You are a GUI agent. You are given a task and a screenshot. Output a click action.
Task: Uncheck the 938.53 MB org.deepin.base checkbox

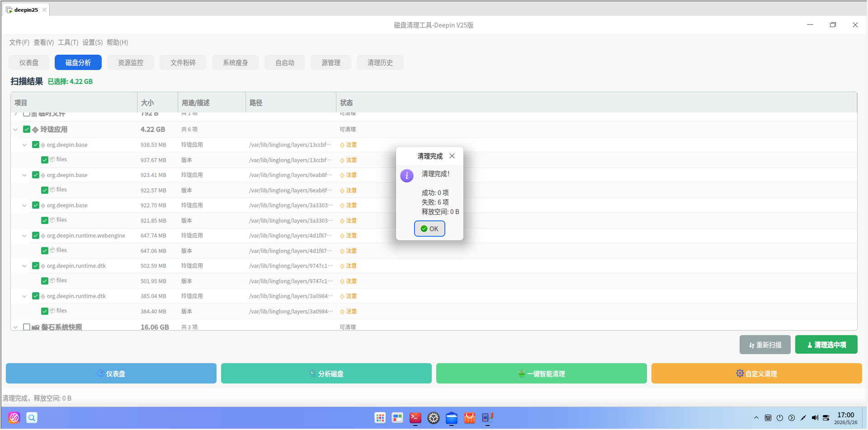(36, 145)
